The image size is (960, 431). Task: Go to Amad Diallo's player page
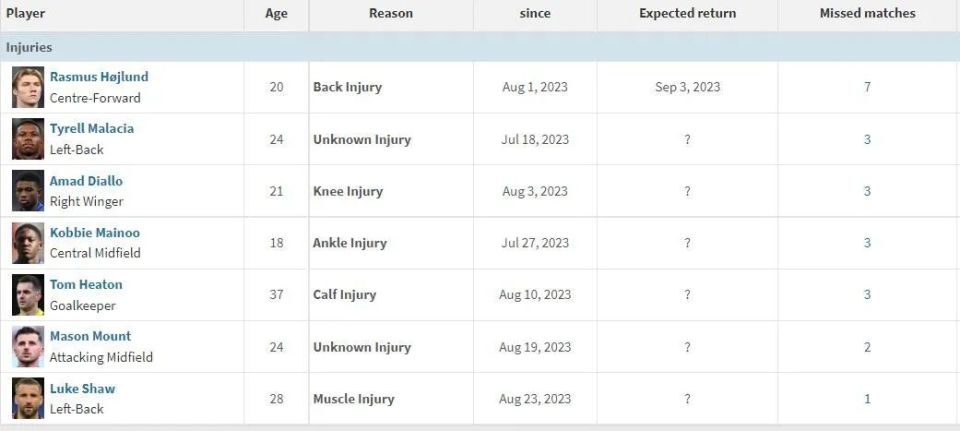tap(86, 181)
